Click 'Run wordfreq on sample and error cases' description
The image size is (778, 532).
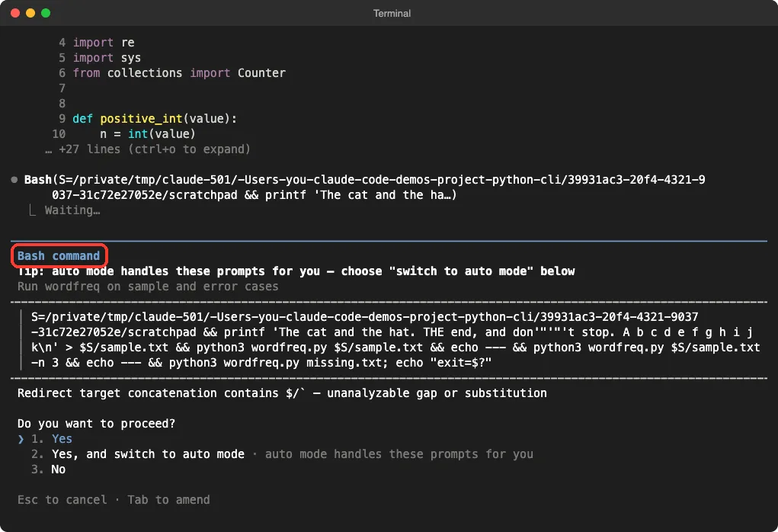148,287
